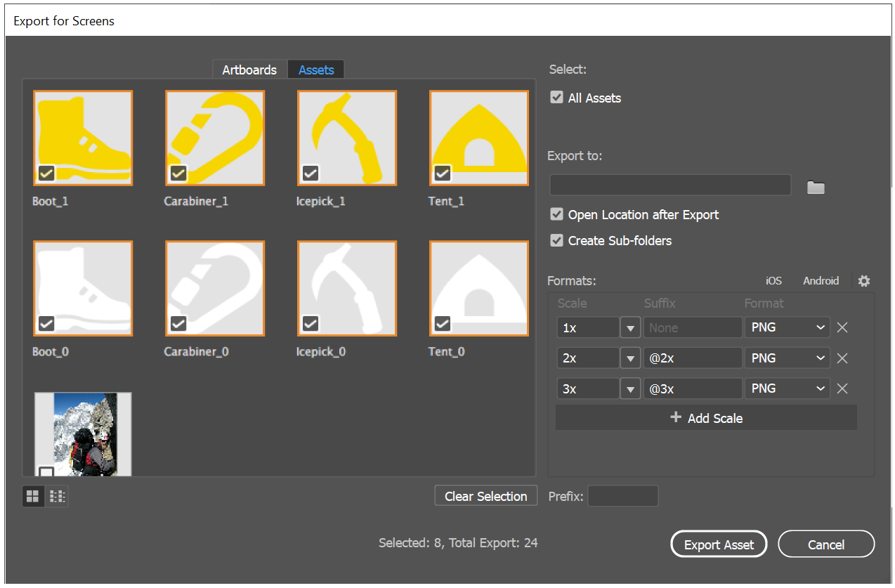Select the Tent_0 asset thumbnail

click(479, 289)
